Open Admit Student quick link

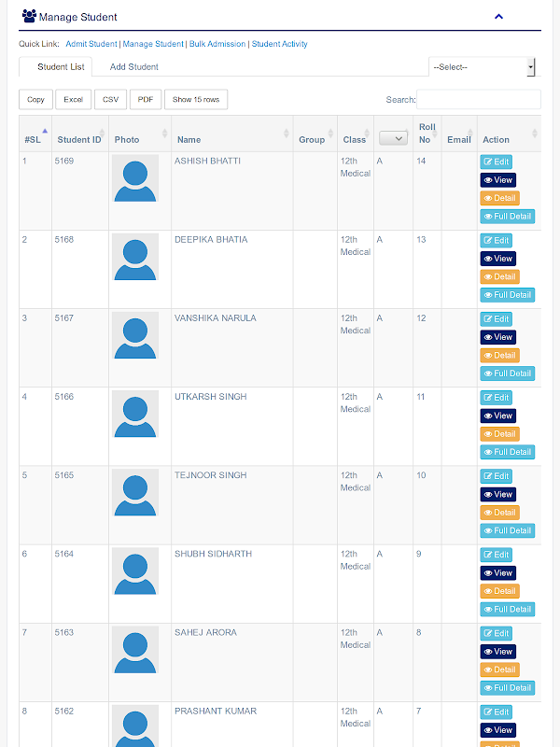tap(91, 44)
